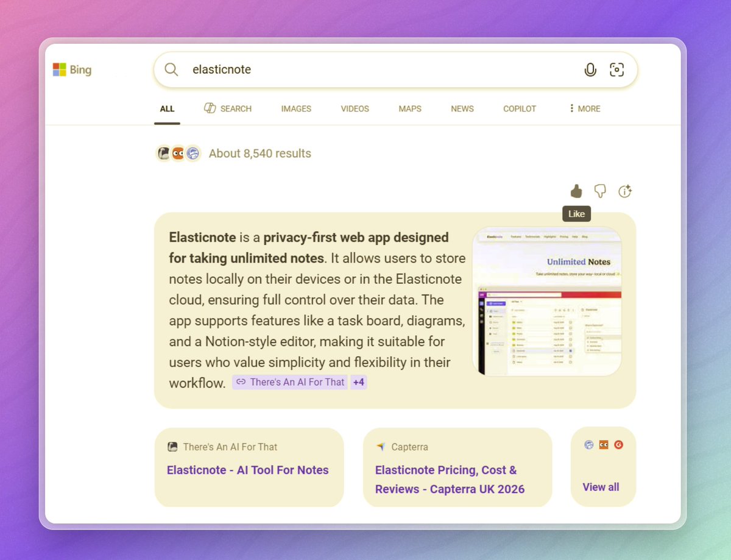The image size is (731, 560).
Task: Click the search magnifier icon
Action: pyautogui.click(x=172, y=69)
